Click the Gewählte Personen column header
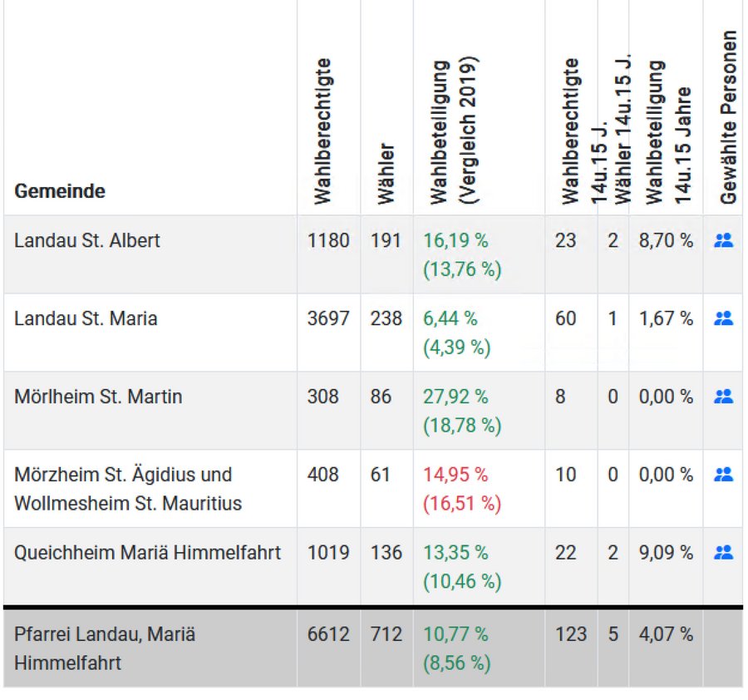Viewport: 748px width, 700px height. tap(729, 118)
